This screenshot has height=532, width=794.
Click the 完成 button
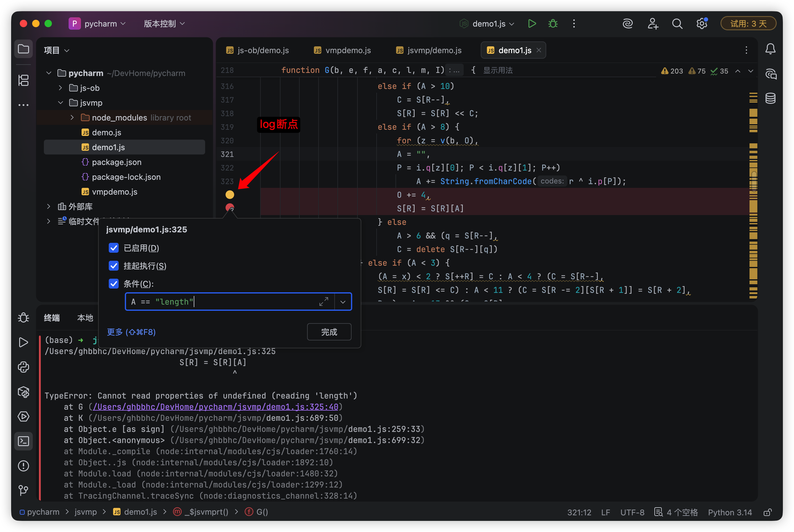tap(329, 332)
